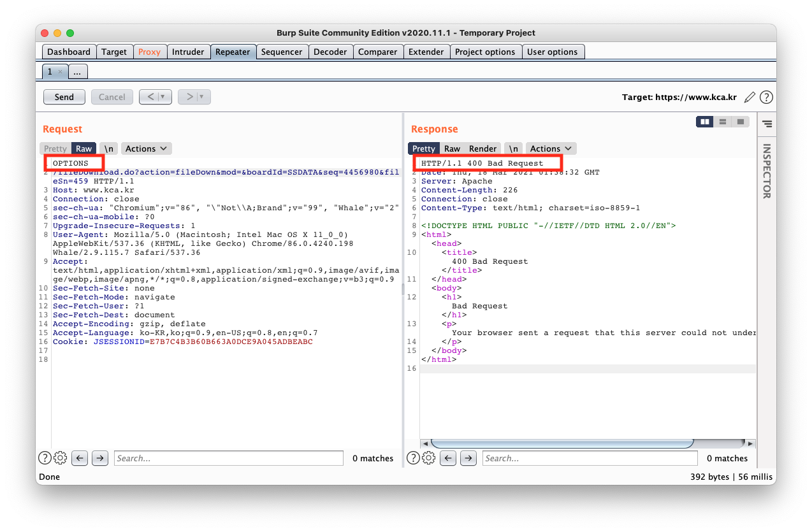Toggle response \n non-printable characters display
Image resolution: width=812 pixels, height=532 pixels.
(514, 148)
